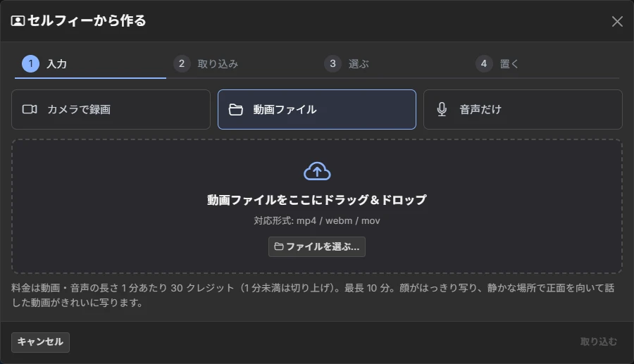Click the selfie portrait icon in title

[x=18, y=21]
